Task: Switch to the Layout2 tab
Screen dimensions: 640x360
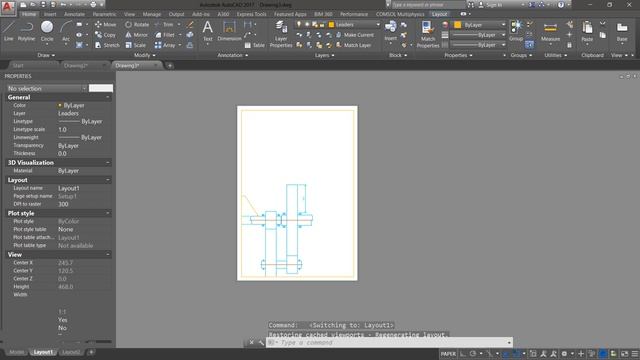Action: pyautogui.click(x=71, y=352)
